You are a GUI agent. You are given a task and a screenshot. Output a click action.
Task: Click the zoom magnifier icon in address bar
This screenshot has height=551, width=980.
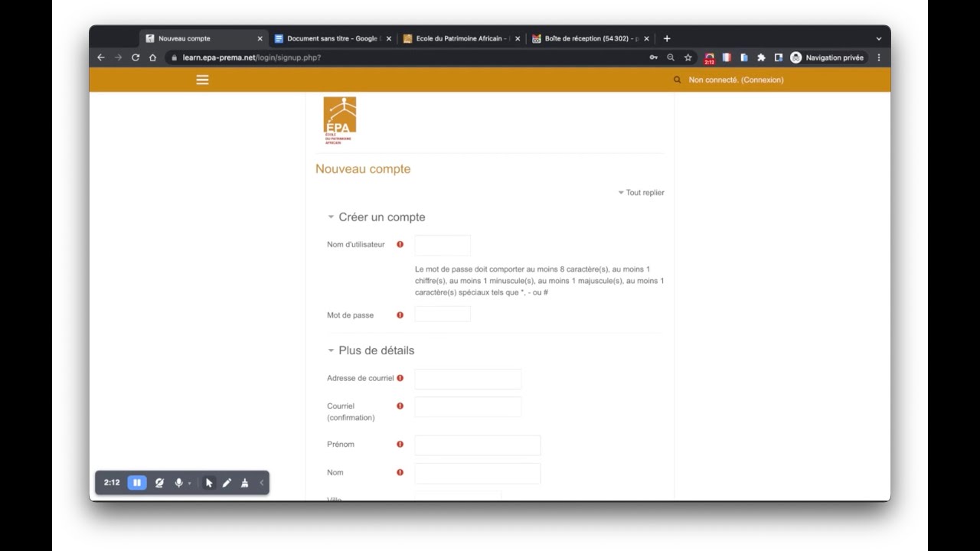pyautogui.click(x=671, y=57)
